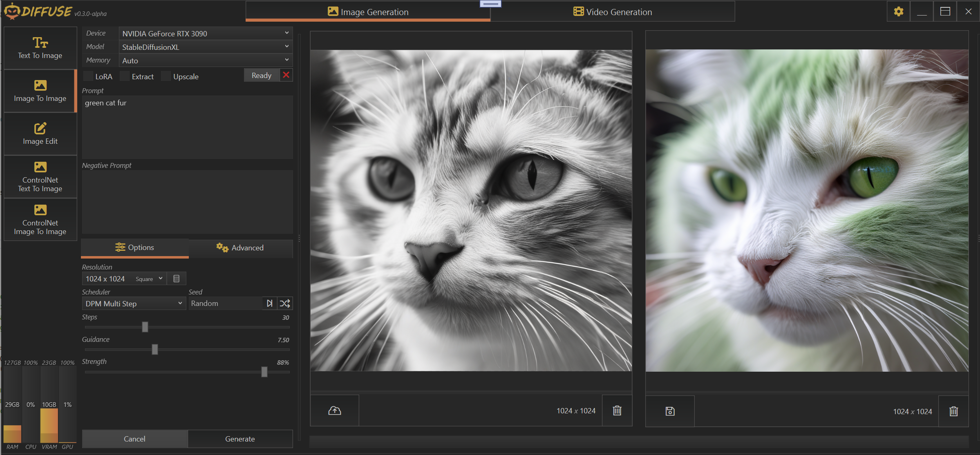Switch to the Video Generation tab

612,12
